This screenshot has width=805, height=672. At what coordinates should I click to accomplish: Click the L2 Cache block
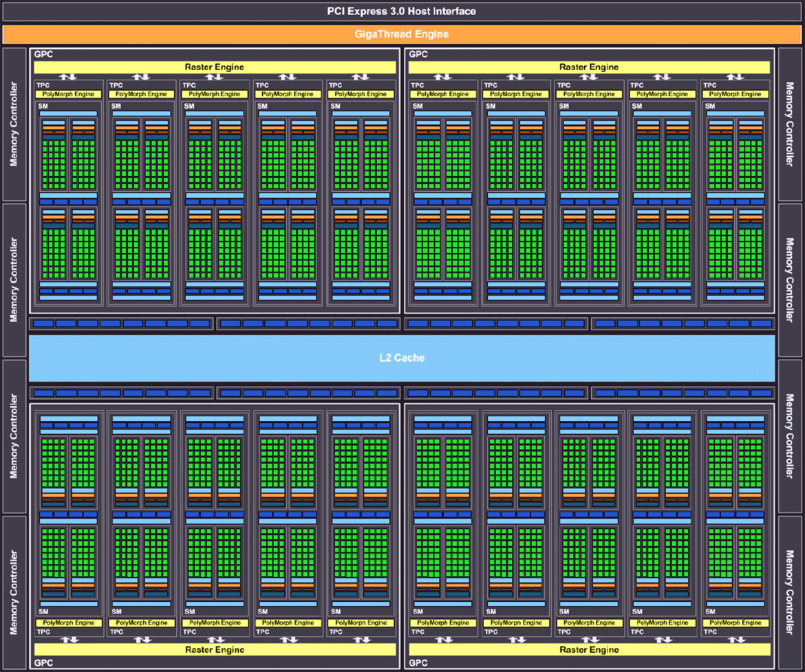click(402, 358)
